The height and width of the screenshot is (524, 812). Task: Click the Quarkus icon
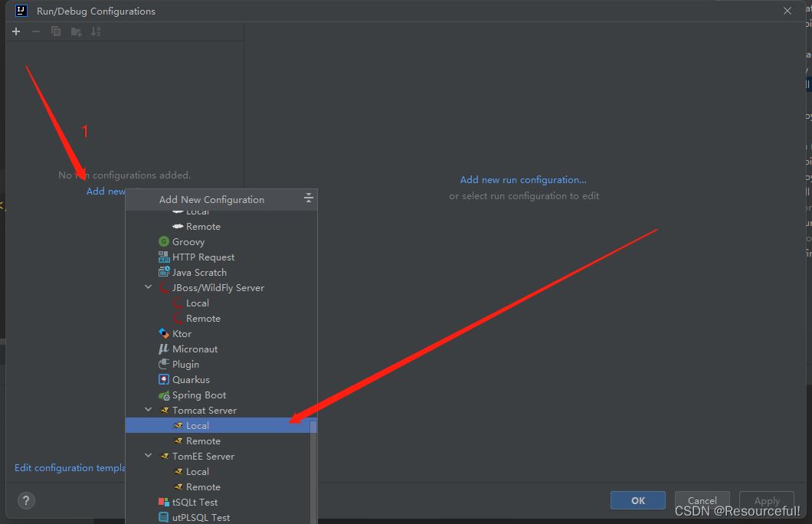pos(164,379)
